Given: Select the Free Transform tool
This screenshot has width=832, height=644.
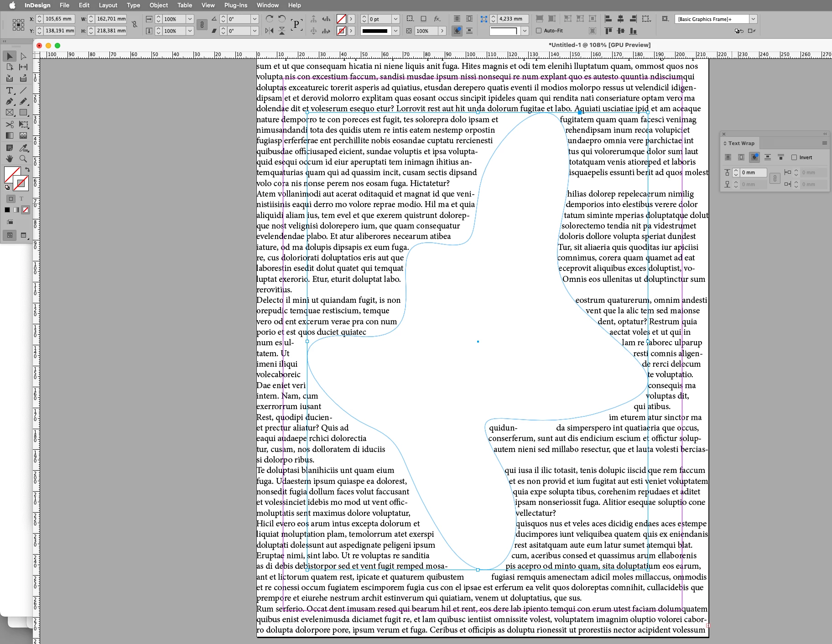Looking at the screenshot, I should (x=23, y=125).
